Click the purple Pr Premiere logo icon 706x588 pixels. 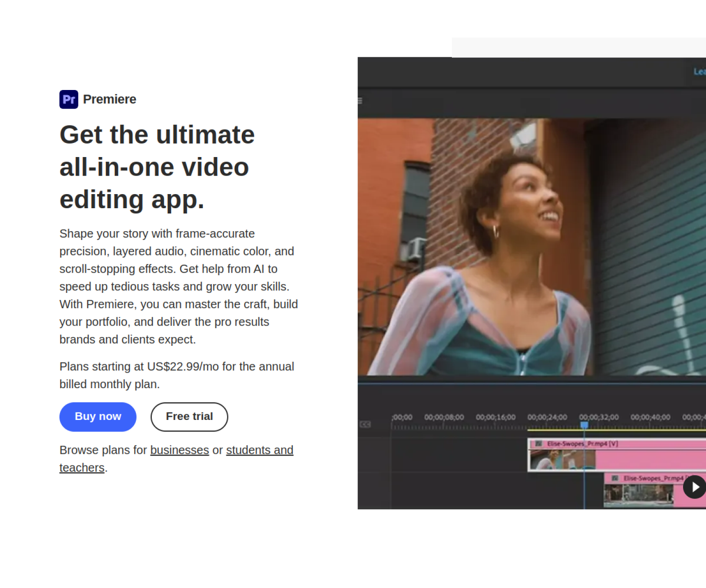click(x=68, y=99)
